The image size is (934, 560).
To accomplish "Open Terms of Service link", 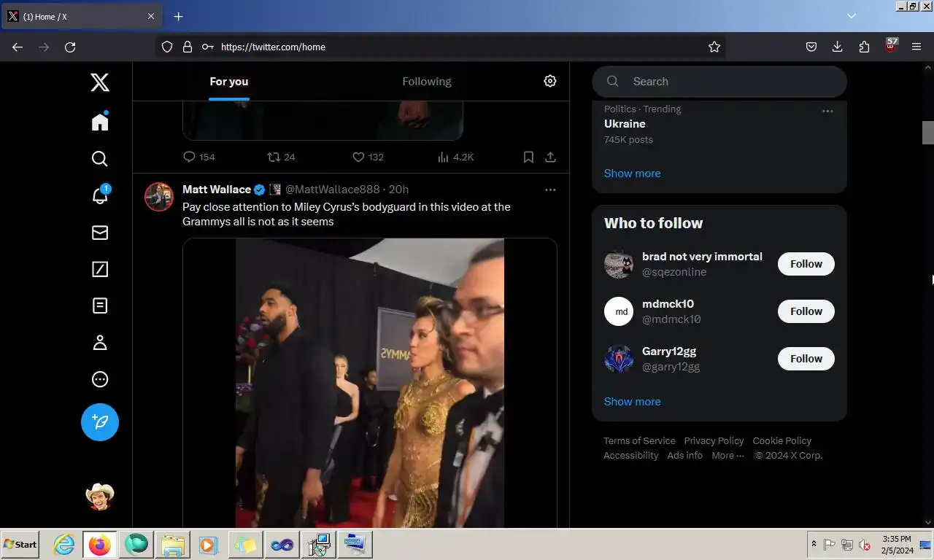I will [639, 441].
